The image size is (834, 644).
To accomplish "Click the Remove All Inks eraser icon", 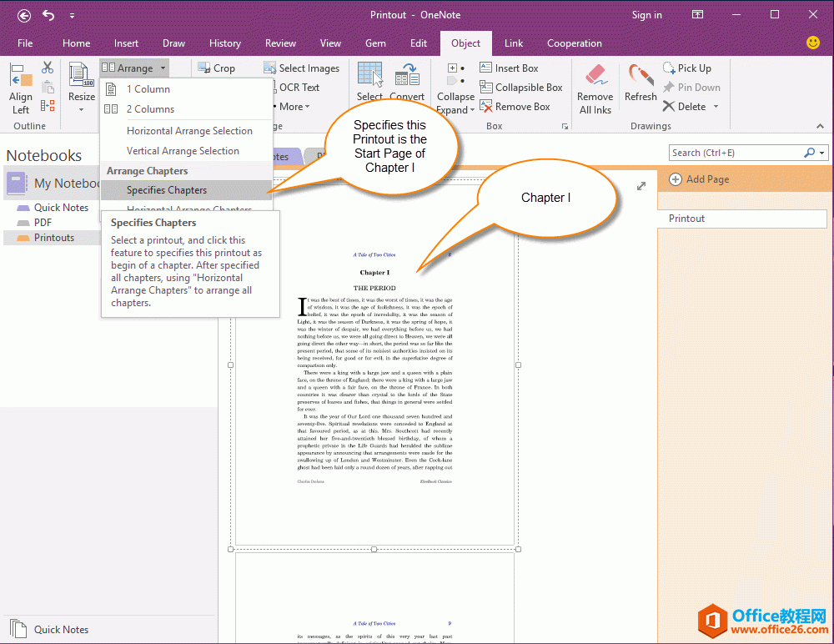I will 595,77.
